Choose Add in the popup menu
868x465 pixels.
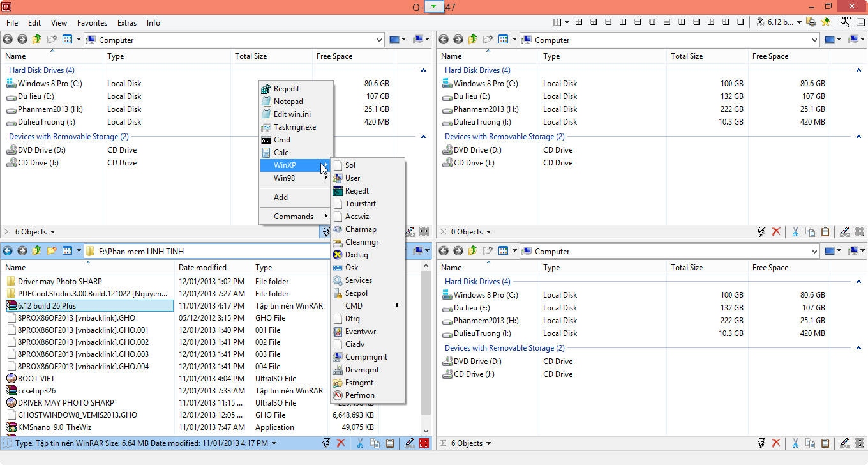pyautogui.click(x=296, y=197)
